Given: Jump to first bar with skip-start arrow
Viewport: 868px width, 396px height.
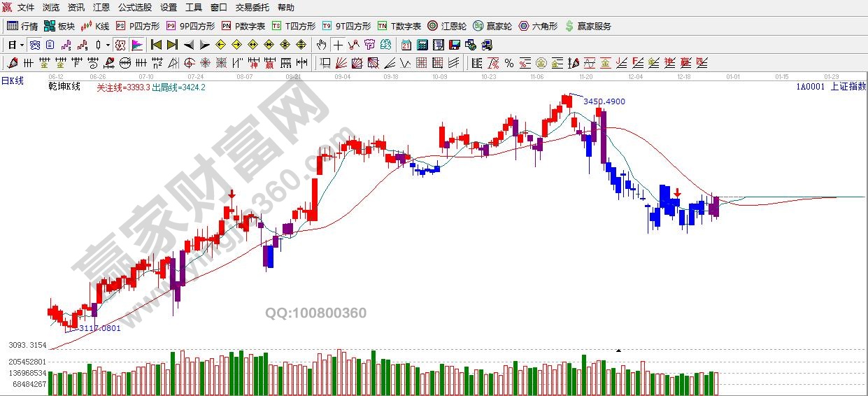Looking at the screenshot, I should (x=156, y=45).
